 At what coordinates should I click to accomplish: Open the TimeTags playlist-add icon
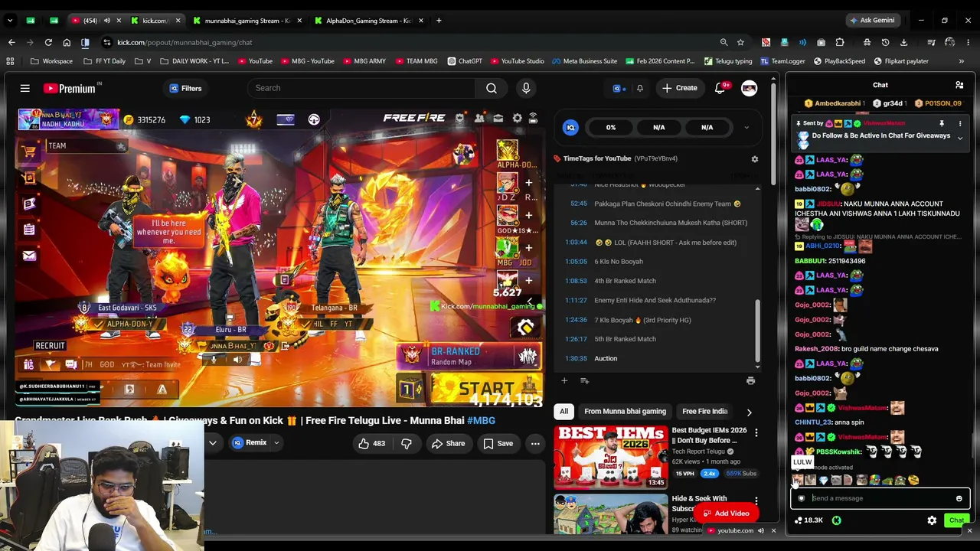pyautogui.click(x=584, y=380)
